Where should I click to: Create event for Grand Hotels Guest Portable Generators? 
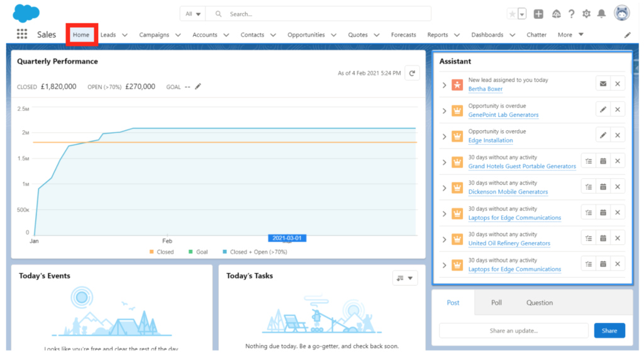click(x=603, y=161)
